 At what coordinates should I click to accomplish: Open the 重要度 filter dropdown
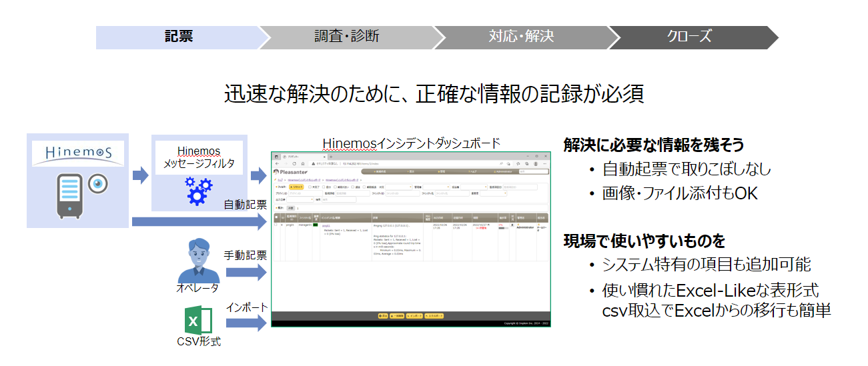493,193
